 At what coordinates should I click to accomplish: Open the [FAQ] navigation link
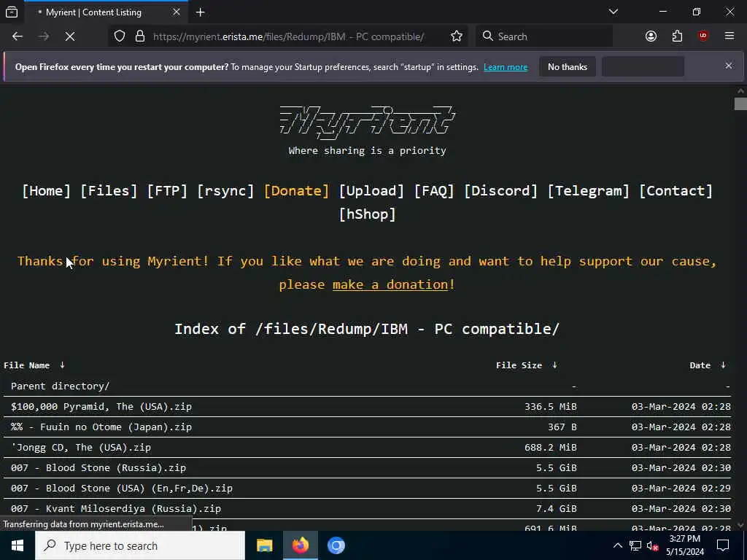click(x=434, y=191)
